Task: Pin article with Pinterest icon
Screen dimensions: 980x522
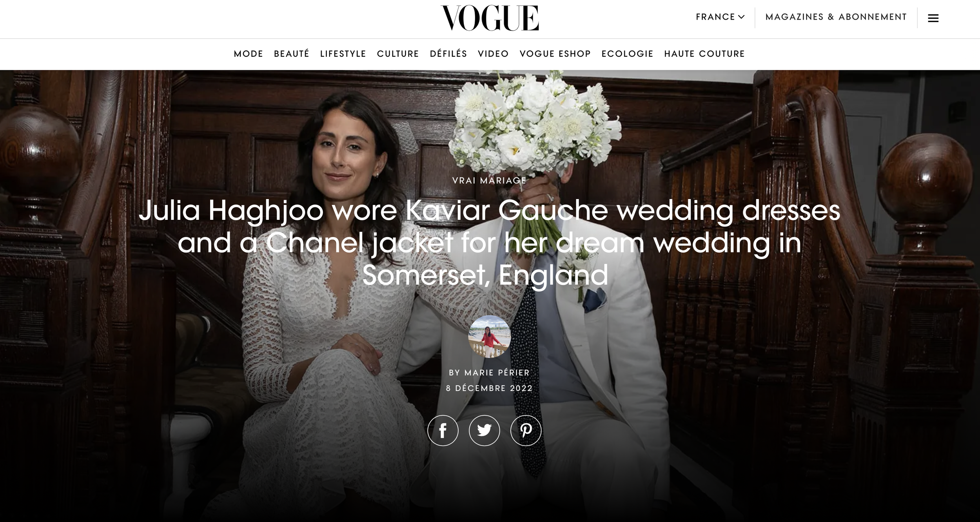Action: pyautogui.click(x=526, y=430)
